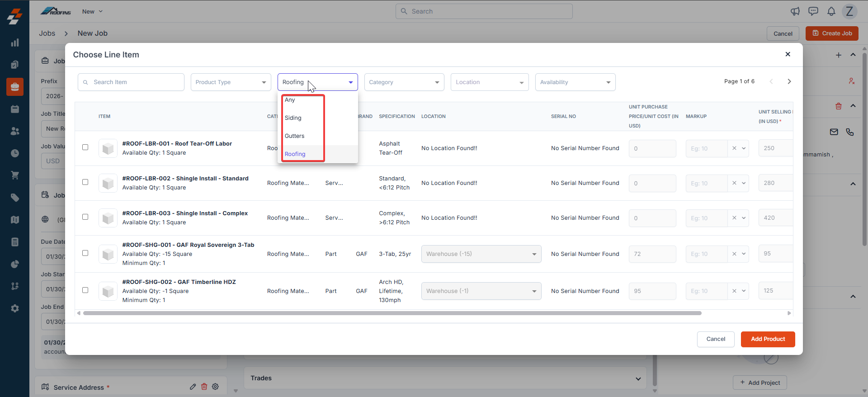Check the Shingle Install - Complex checkbox
The height and width of the screenshot is (397, 868).
click(x=85, y=217)
